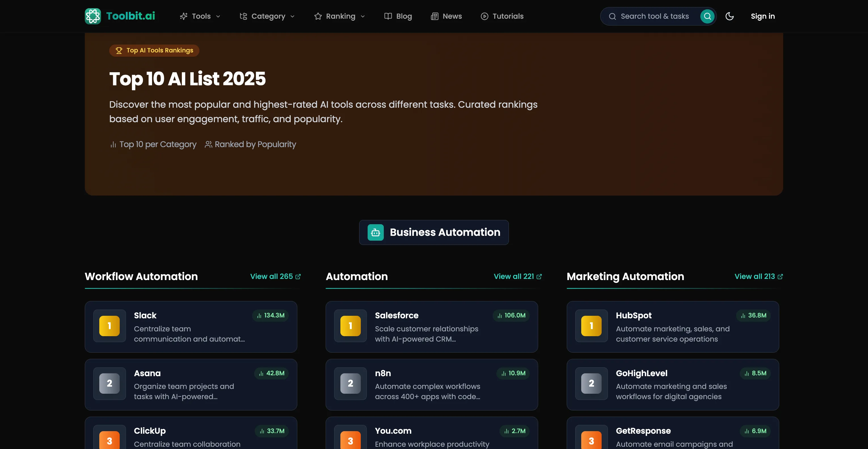Click the gold rank 1 badge for Slack
The width and height of the screenshot is (868, 449).
tap(109, 326)
